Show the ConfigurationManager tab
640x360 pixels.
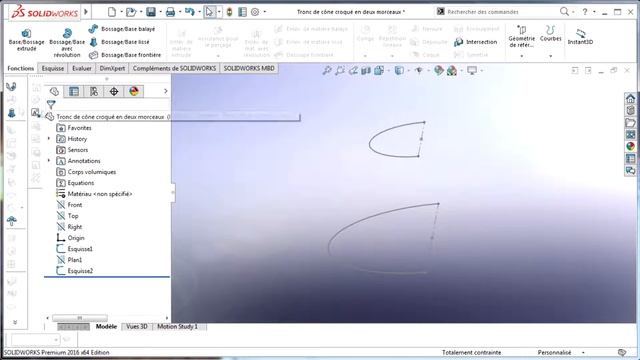point(94,91)
